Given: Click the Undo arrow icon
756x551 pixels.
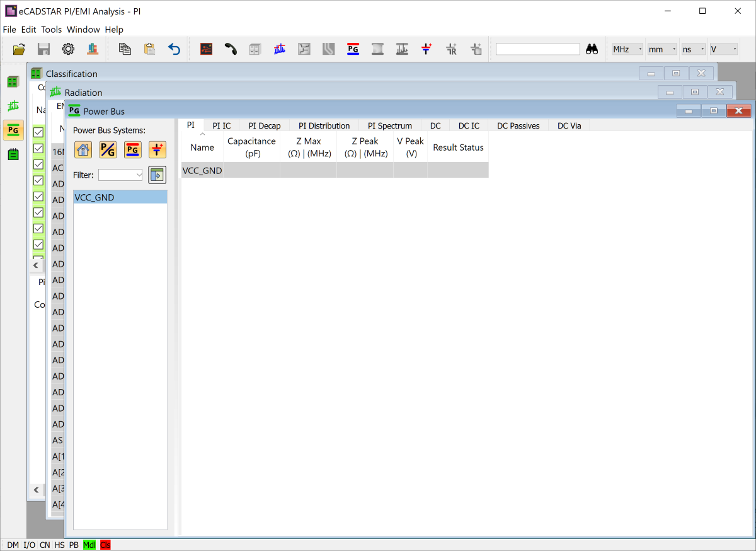Looking at the screenshot, I should coord(175,49).
